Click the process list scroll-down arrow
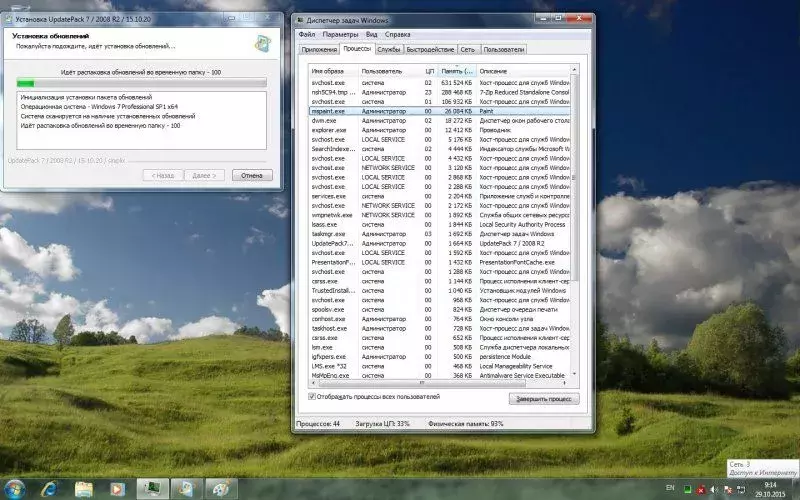This screenshot has width=800, height=500. (x=574, y=374)
